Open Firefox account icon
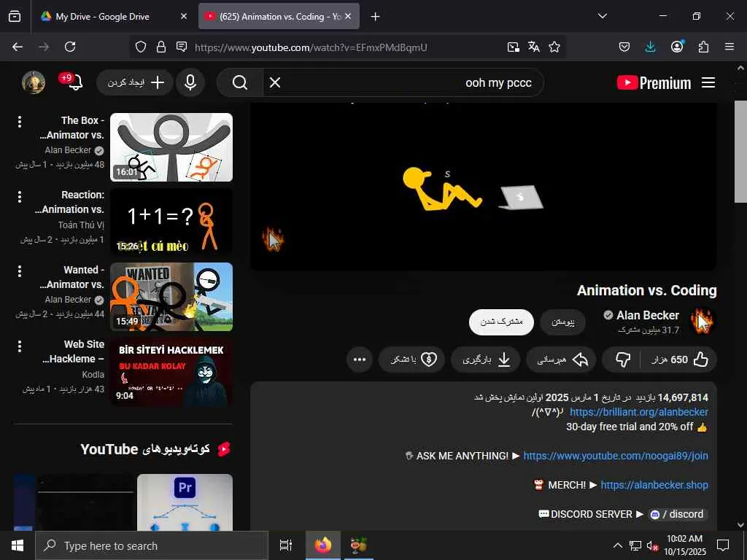This screenshot has height=560, width=747. [677, 46]
